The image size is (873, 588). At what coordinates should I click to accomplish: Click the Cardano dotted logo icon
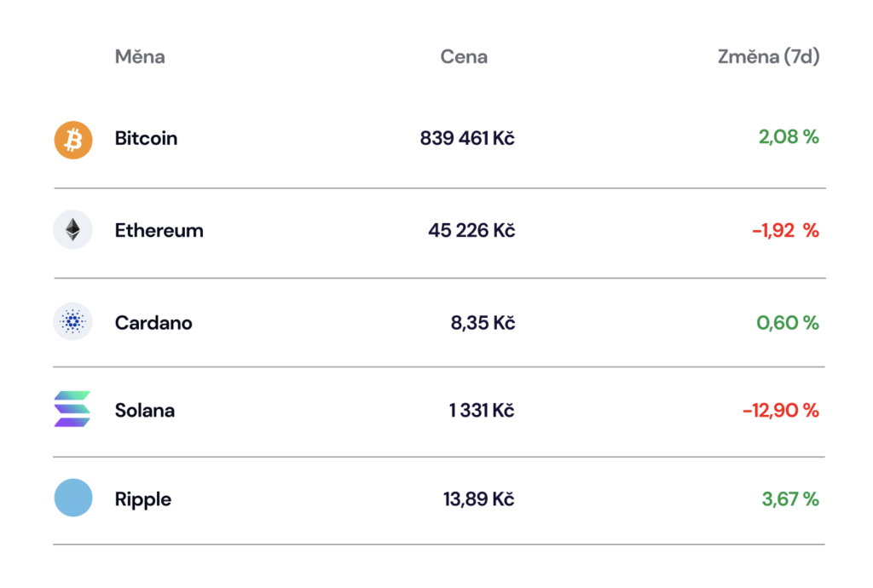coord(73,322)
